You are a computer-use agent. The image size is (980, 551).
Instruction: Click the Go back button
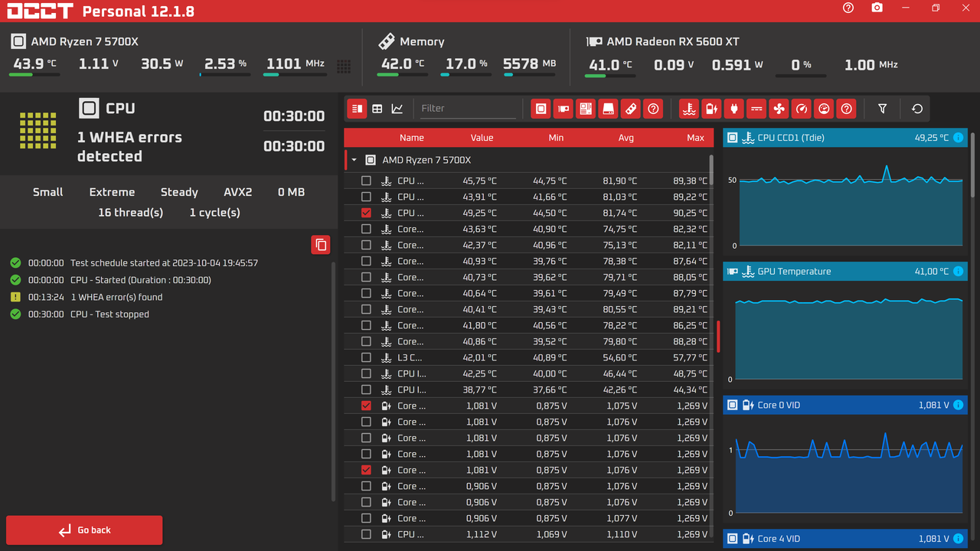click(84, 530)
